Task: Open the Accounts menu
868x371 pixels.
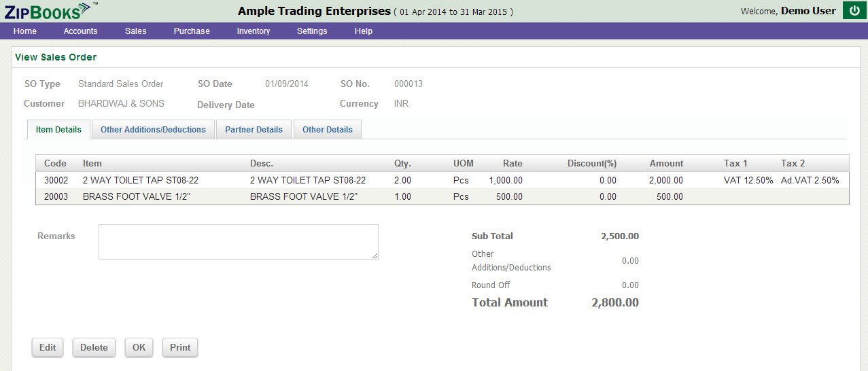Action: coord(80,31)
